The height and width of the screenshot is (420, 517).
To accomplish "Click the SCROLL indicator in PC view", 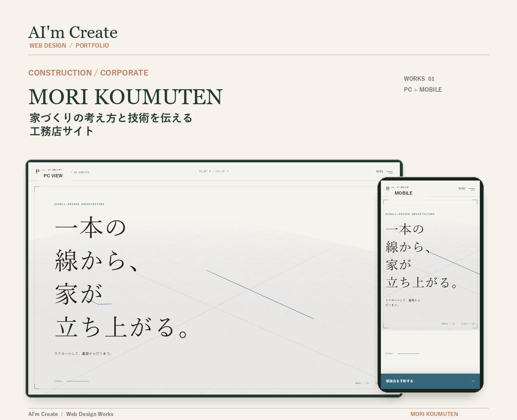I will coord(71,381).
